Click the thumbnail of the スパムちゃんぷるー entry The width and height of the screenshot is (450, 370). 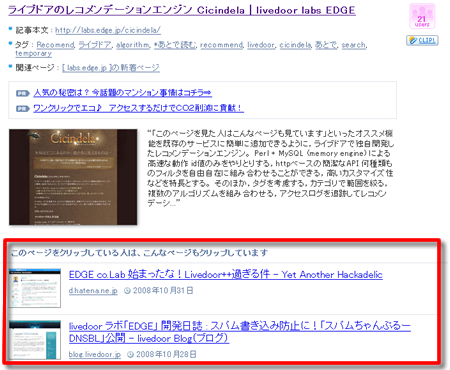click(x=35, y=340)
